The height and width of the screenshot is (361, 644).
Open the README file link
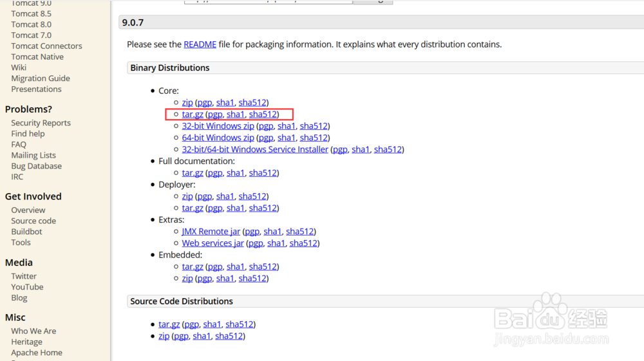200,44
